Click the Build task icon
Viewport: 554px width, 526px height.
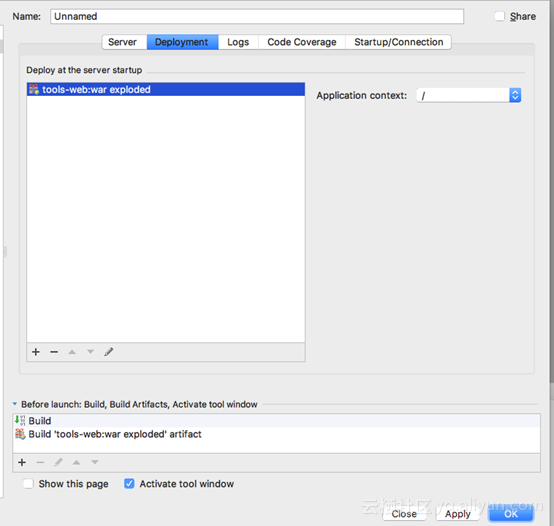tap(20, 420)
